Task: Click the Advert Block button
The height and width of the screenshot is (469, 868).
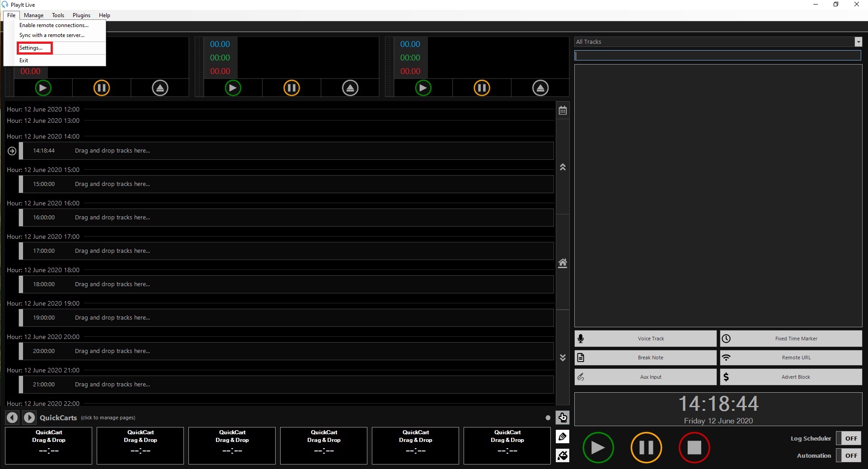Action: [791, 377]
